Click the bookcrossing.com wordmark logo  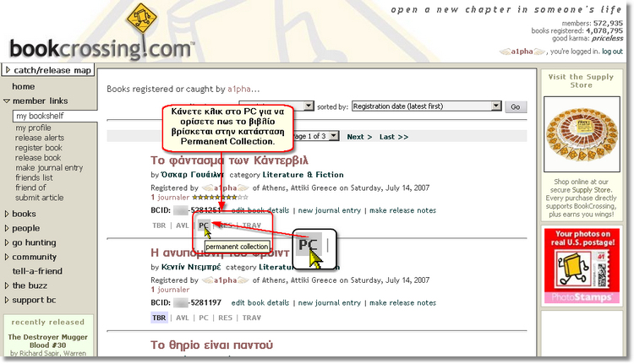[101, 49]
